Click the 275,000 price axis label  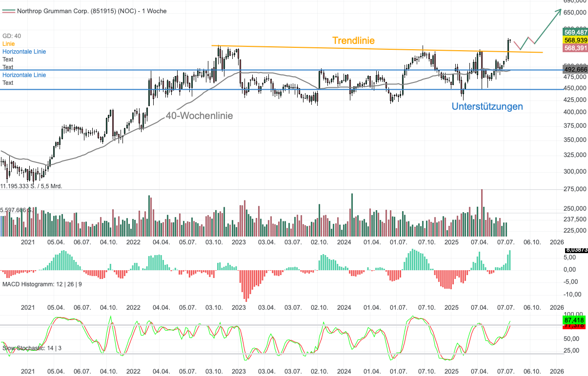575,189
